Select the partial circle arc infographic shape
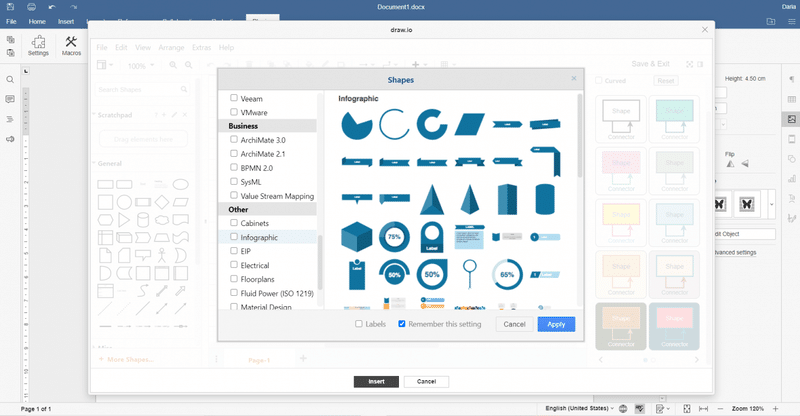This screenshot has width=800, height=416. coord(394,124)
